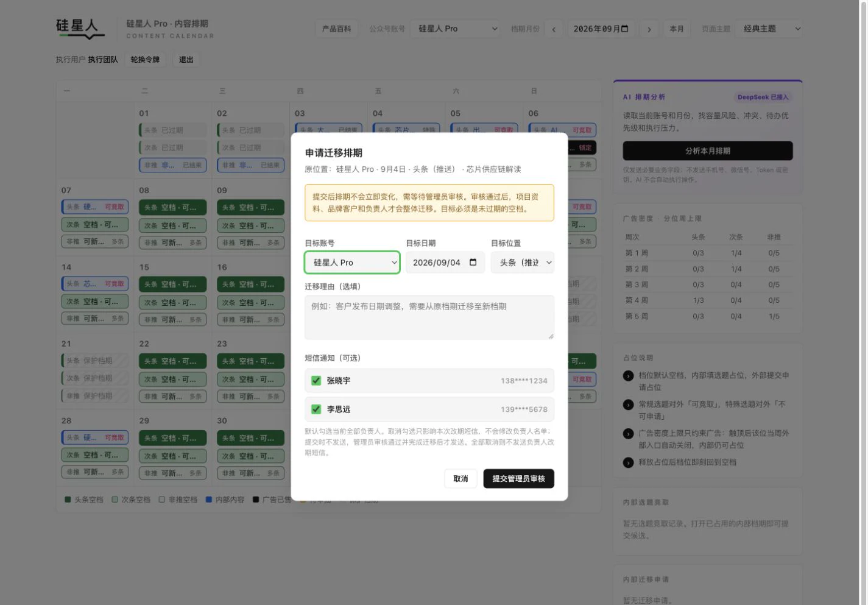Click 提交管理员审核 to submit migration
The height and width of the screenshot is (605, 868).
(519, 479)
